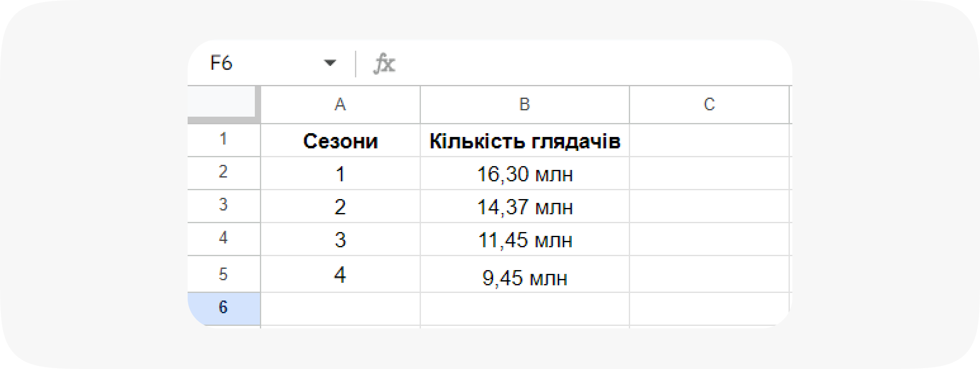Select cell B4 showing 11,45 млн
The image size is (980, 369).
(x=524, y=240)
